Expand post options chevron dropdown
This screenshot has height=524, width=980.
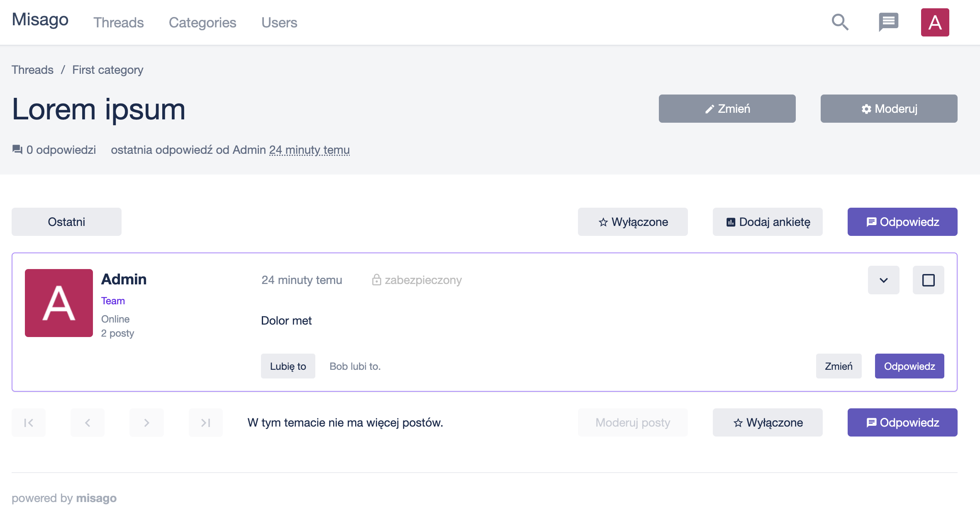click(x=883, y=280)
